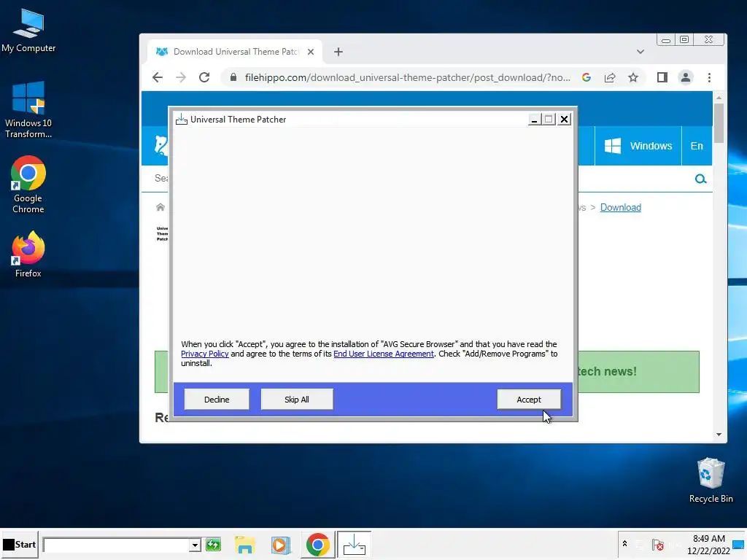Click the red security flag tray icon
The image size is (747, 560).
tap(658, 545)
